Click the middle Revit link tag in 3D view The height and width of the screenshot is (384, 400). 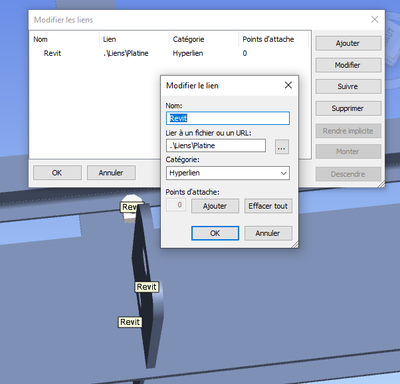147,287
